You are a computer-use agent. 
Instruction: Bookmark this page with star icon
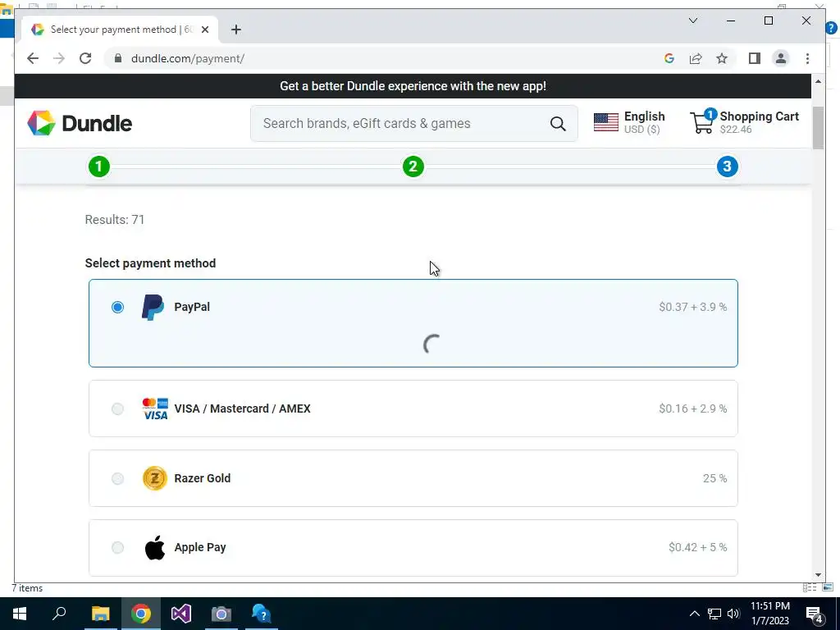point(722,58)
